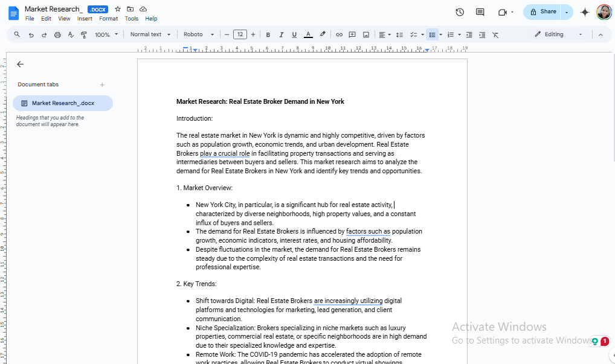Image resolution: width=615 pixels, height=364 pixels.
Task: Increase the indent
Action: click(x=482, y=34)
